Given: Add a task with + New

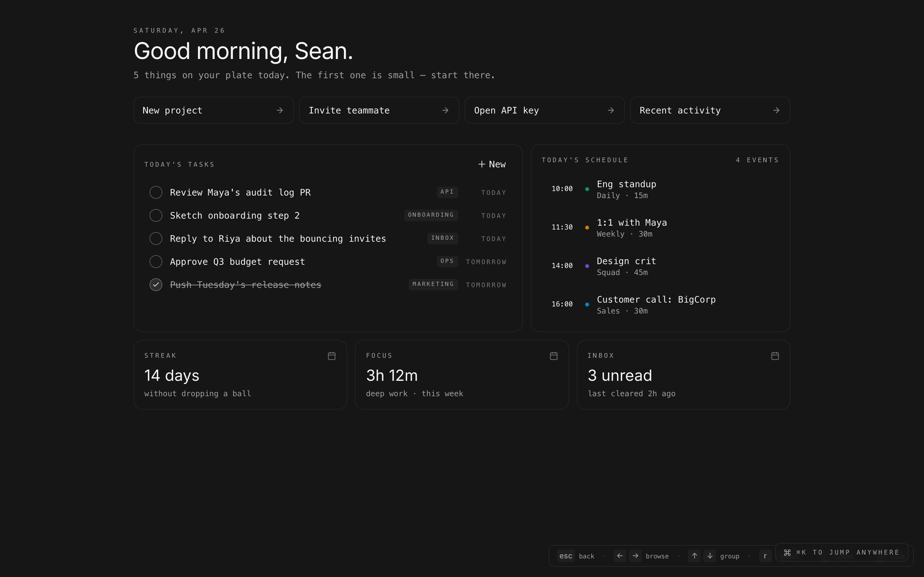Looking at the screenshot, I should point(492,164).
